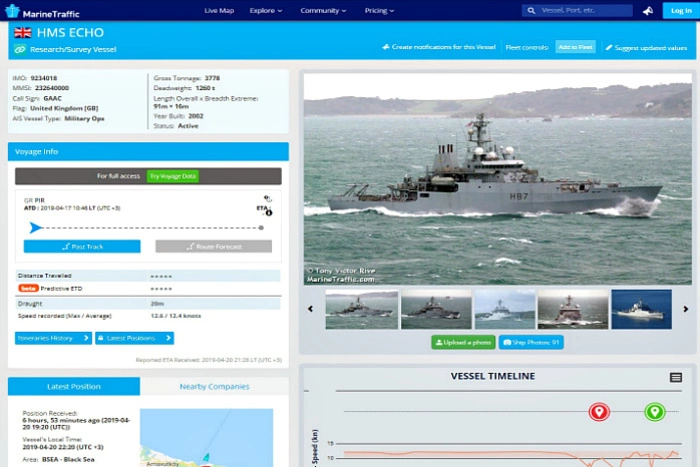Click the IMO number 9234018
The width and height of the screenshot is (700, 467).
tap(44, 78)
